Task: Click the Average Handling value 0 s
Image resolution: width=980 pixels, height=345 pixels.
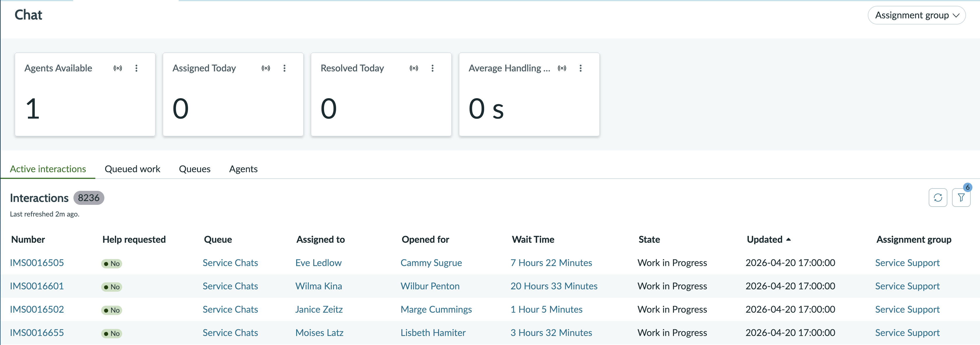Action: [x=486, y=109]
